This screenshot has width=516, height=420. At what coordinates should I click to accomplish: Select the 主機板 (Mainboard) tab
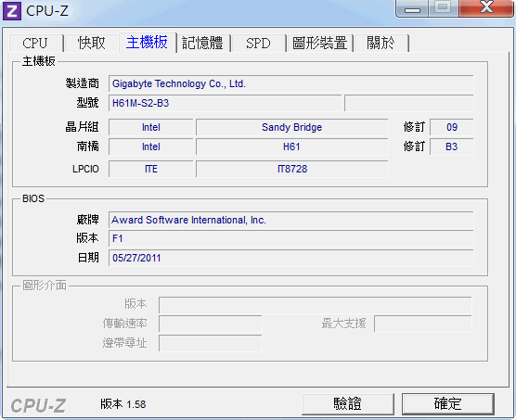coord(148,43)
